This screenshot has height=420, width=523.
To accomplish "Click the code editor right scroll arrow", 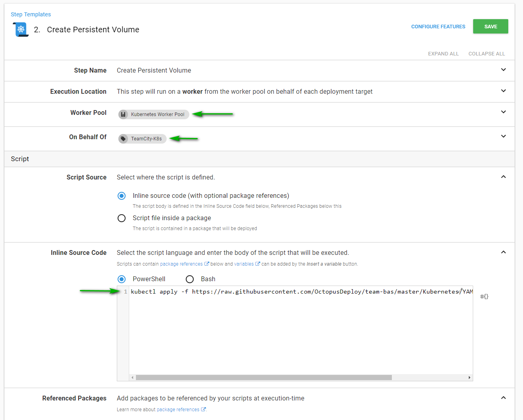I will coord(469,377).
